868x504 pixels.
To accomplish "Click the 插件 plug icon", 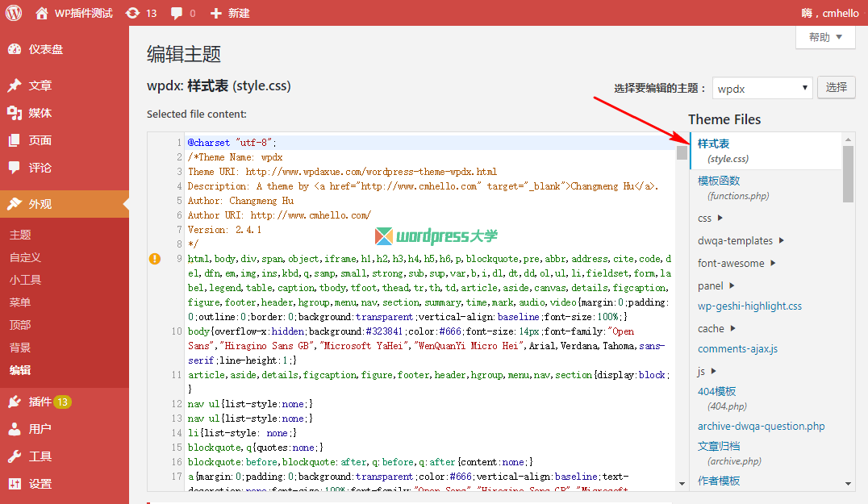I will click(x=15, y=402).
